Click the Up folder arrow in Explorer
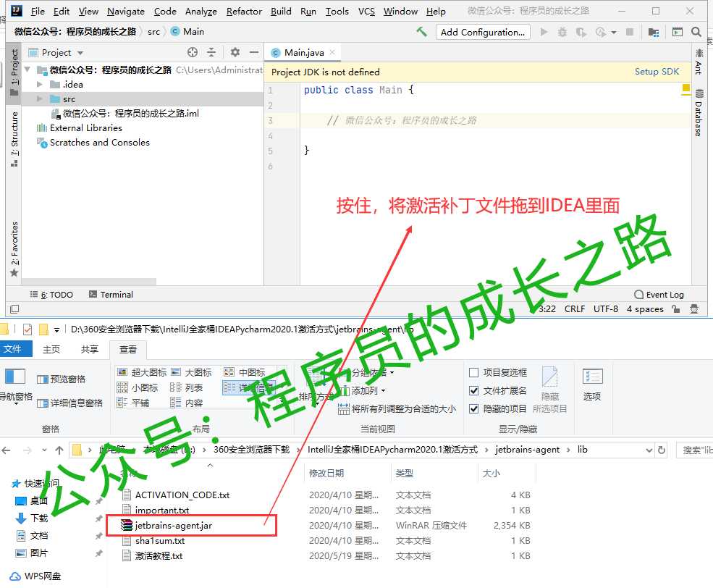This screenshot has width=713, height=588. click(x=59, y=450)
